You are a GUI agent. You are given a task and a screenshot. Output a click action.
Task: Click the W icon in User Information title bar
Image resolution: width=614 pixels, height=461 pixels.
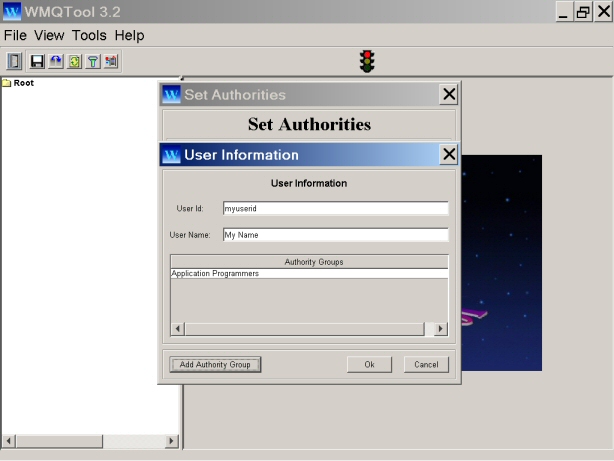point(172,155)
